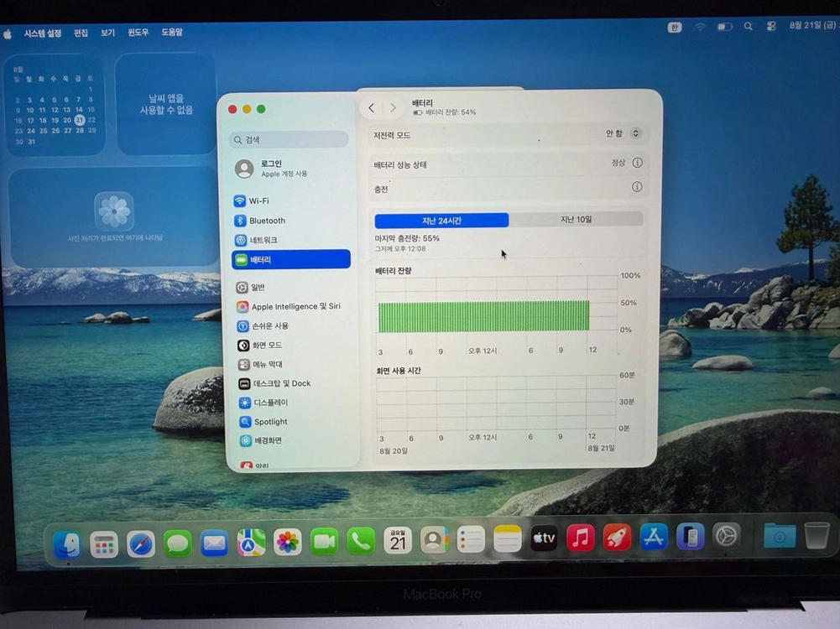Click the battery menu bar icon

click(725, 26)
